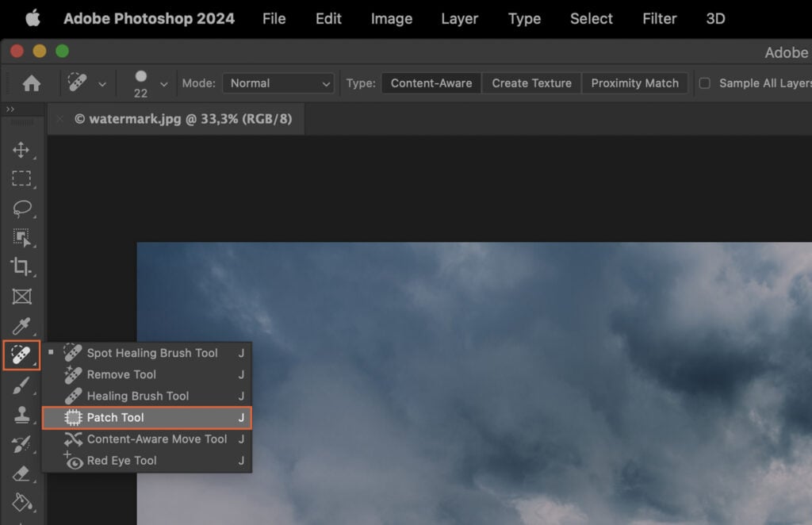This screenshot has width=812, height=525.
Task: Select the Clone Stamp tool
Action: click(22, 416)
